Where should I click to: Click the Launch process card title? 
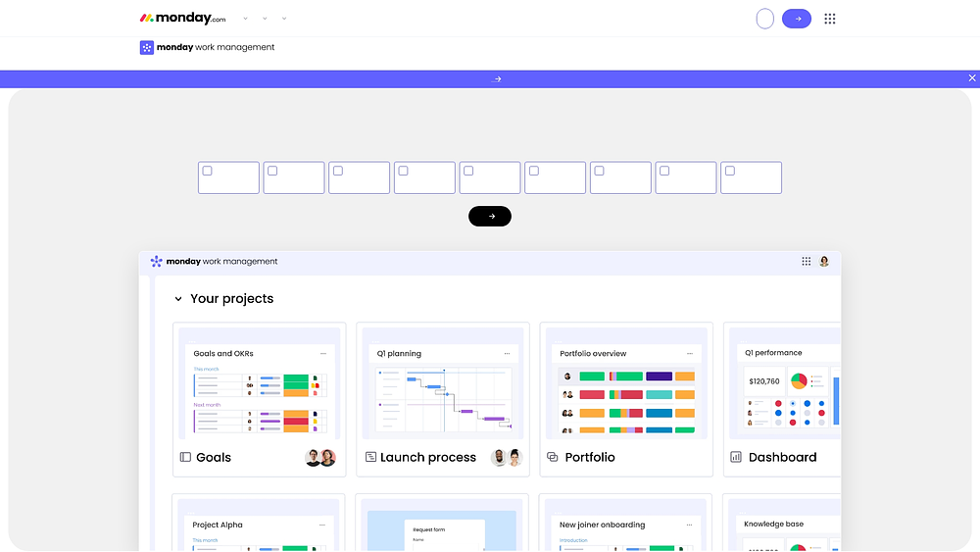pos(428,458)
